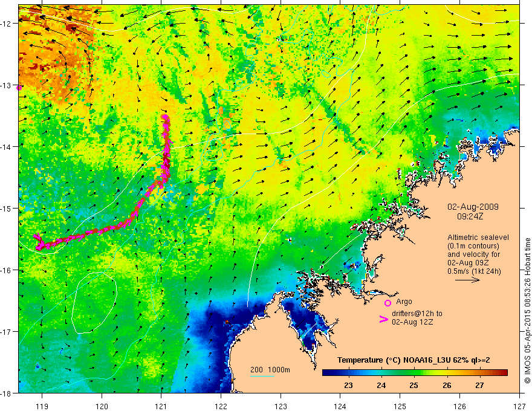Click the colorbar tick label 23
Image resolution: width=532 pixels, height=411 pixels.
(348, 386)
